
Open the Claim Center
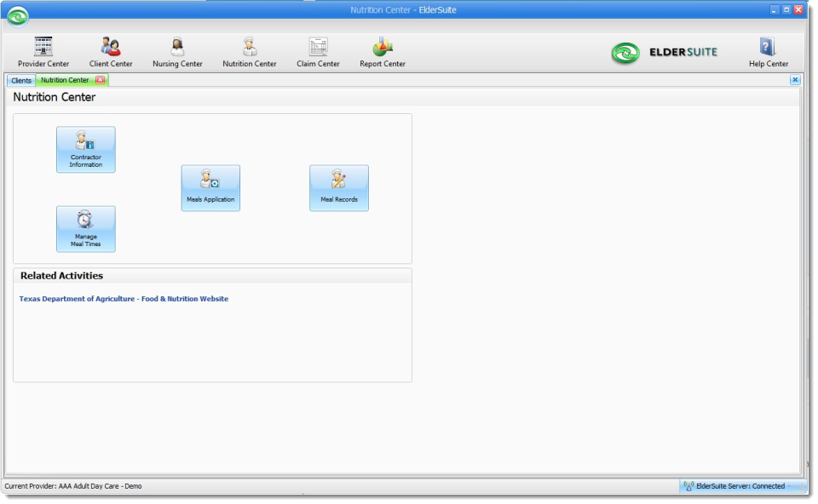pos(317,49)
